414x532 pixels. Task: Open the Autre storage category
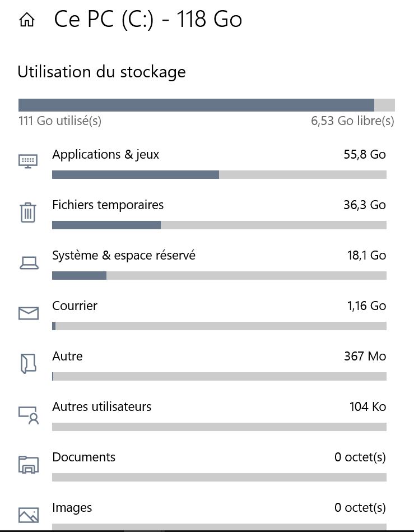tap(67, 357)
